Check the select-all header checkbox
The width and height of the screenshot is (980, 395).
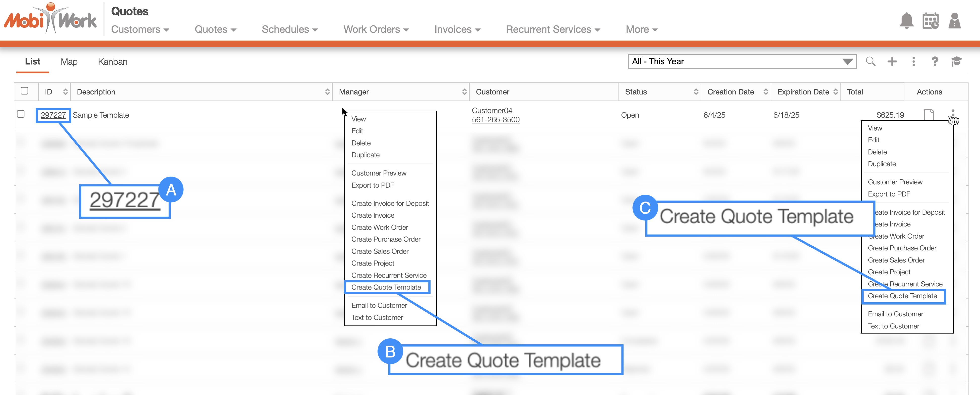[x=24, y=91]
